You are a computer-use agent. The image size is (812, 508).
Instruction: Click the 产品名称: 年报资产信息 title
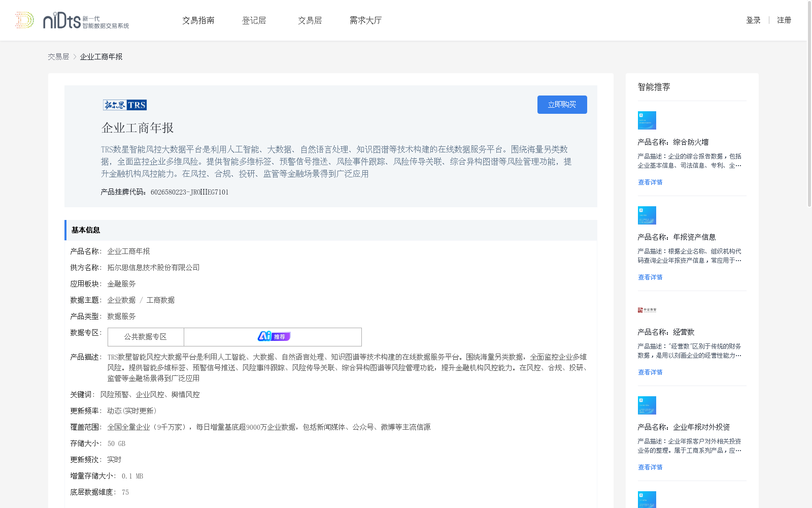(x=677, y=237)
